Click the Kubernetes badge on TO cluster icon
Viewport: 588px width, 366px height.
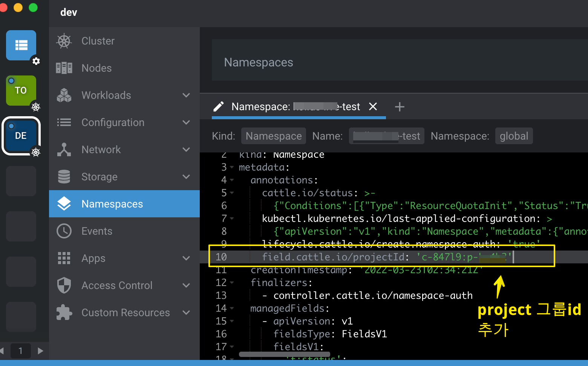point(36,107)
